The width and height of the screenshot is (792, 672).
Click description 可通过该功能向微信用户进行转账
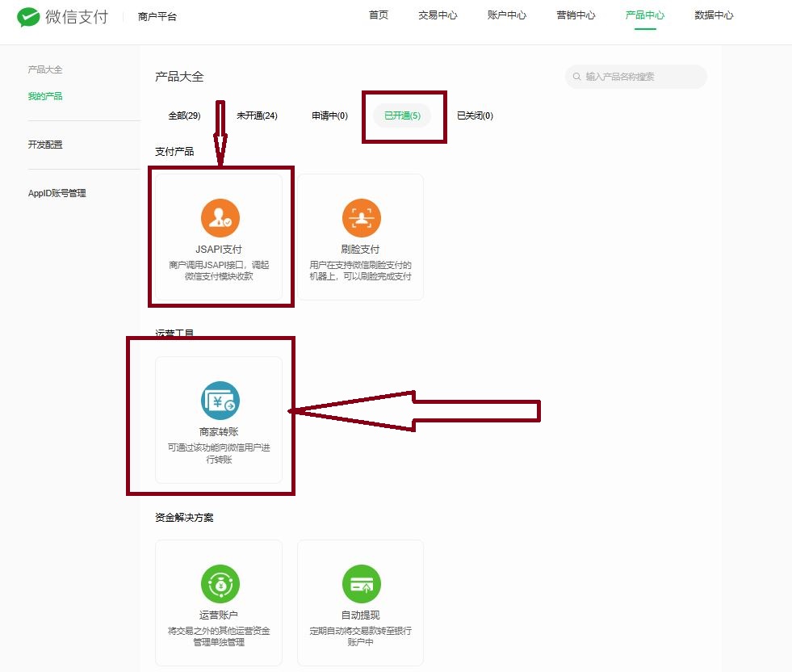[219, 453]
